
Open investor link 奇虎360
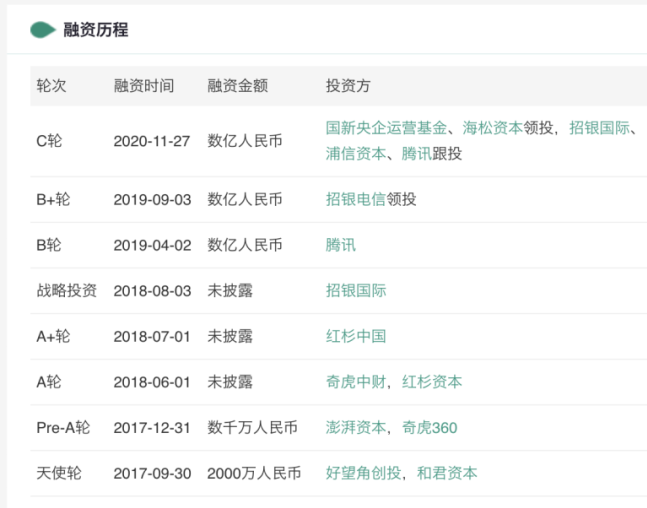click(x=430, y=428)
